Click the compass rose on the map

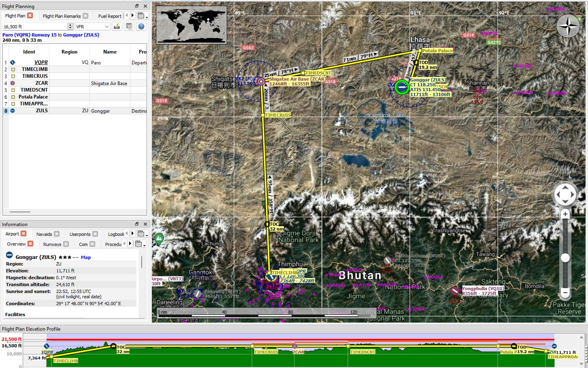568,26
